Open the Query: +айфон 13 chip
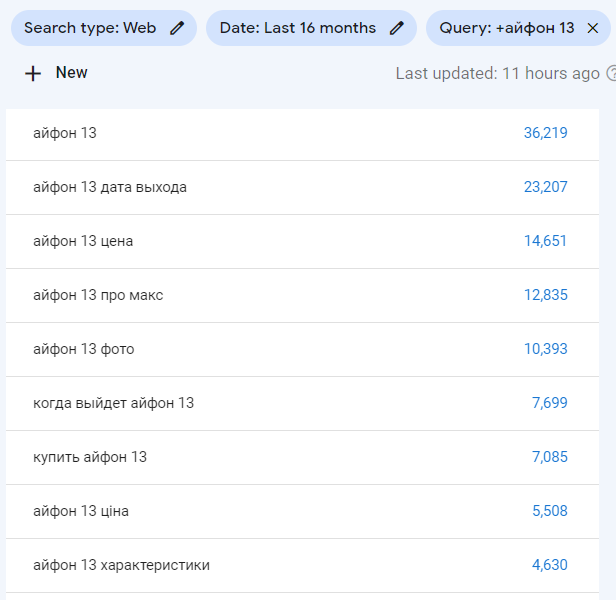The width and height of the screenshot is (616, 600). click(518, 28)
